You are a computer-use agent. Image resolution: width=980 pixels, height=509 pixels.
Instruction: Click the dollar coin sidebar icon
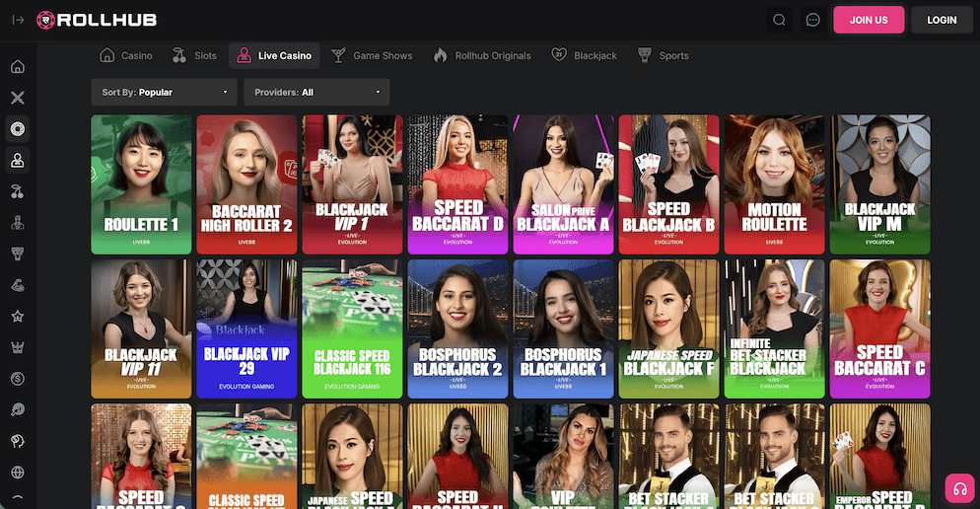coord(18,379)
